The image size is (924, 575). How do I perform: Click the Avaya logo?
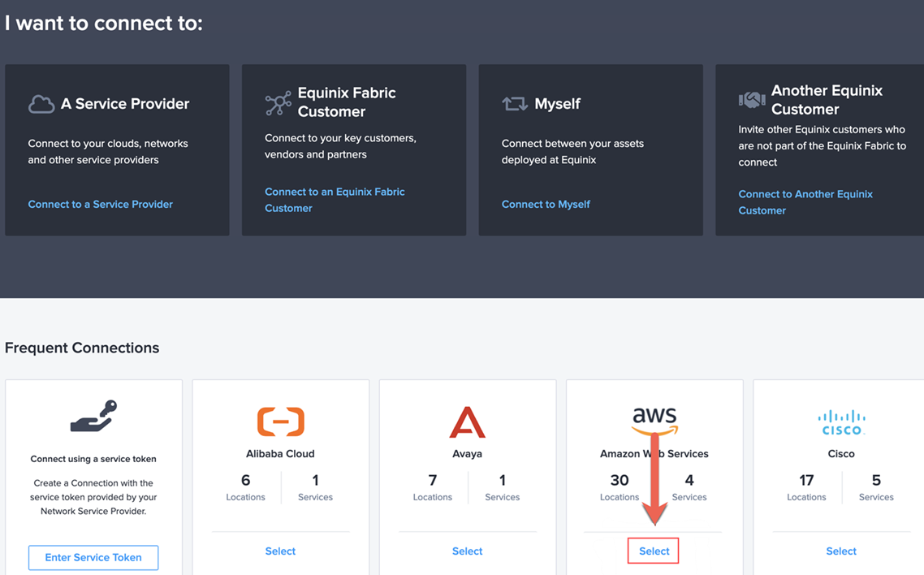tap(468, 422)
